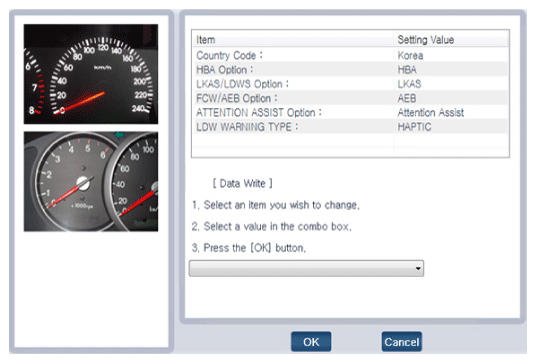Screen dimensions: 536x363
Task: Click the [ Data Write ] heading
Action: point(242,184)
